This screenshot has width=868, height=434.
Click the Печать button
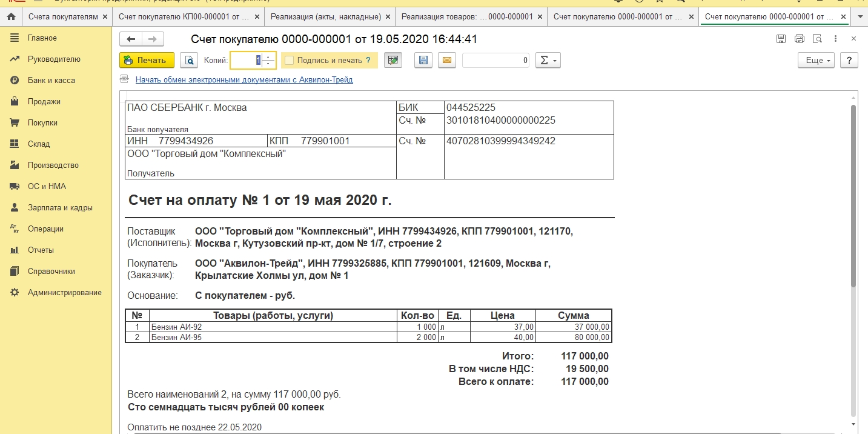(x=147, y=61)
